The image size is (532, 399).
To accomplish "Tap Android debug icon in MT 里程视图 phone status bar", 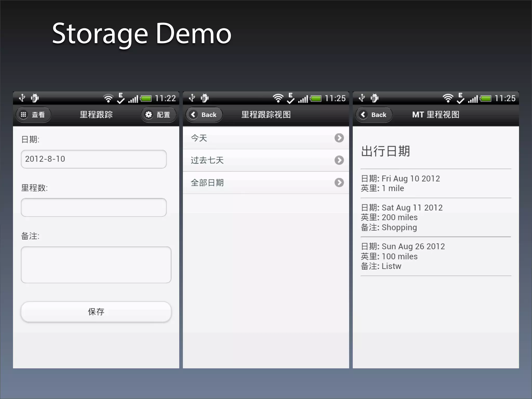I will [375, 98].
